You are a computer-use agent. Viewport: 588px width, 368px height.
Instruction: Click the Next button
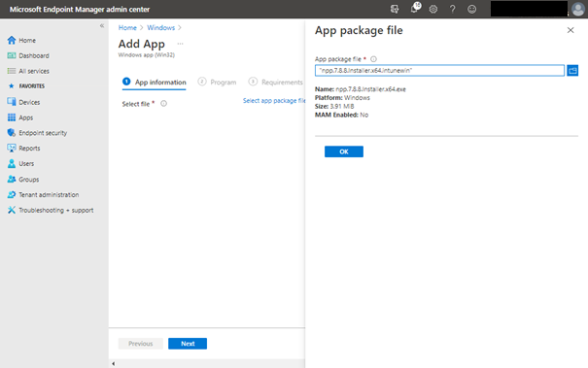click(x=188, y=344)
